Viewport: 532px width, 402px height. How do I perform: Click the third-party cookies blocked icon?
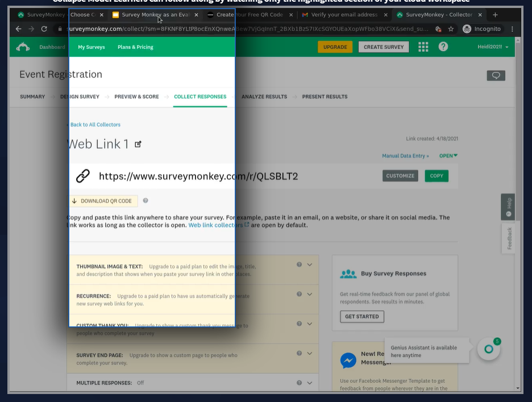pos(438,29)
